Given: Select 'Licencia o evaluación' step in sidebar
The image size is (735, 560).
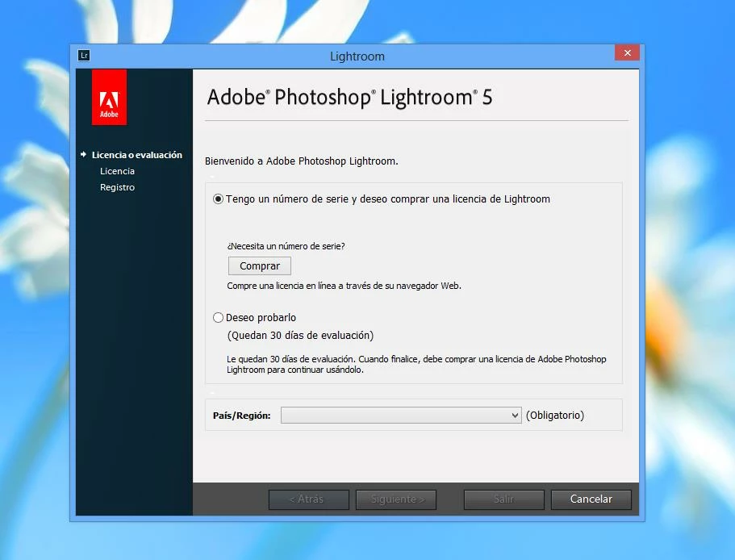Looking at the screenshot, I should click(137, 155).
